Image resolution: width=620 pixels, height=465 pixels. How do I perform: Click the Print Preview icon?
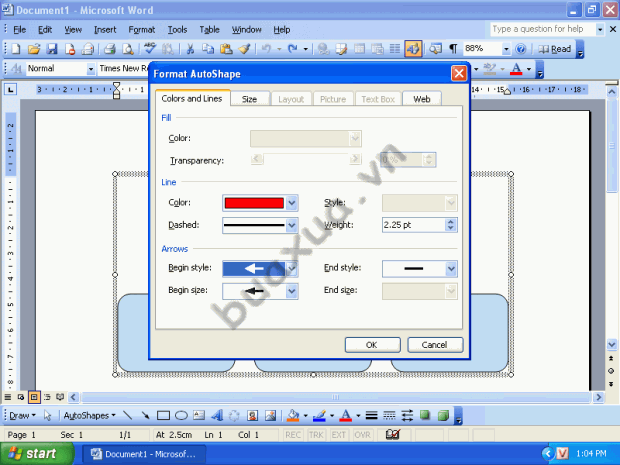pos(127,49)
